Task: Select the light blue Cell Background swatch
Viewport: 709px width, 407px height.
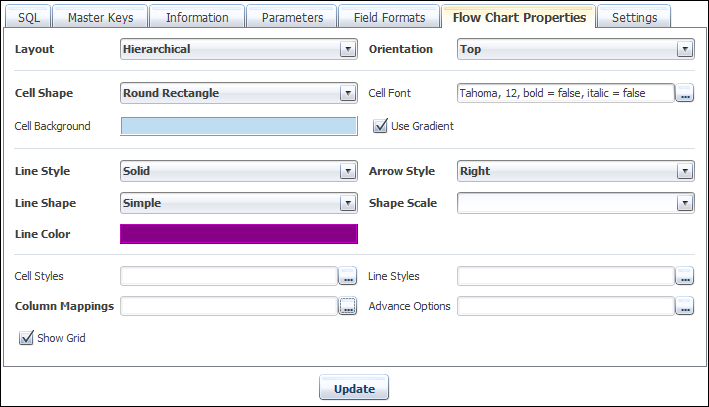Action: tap(238, 126)
